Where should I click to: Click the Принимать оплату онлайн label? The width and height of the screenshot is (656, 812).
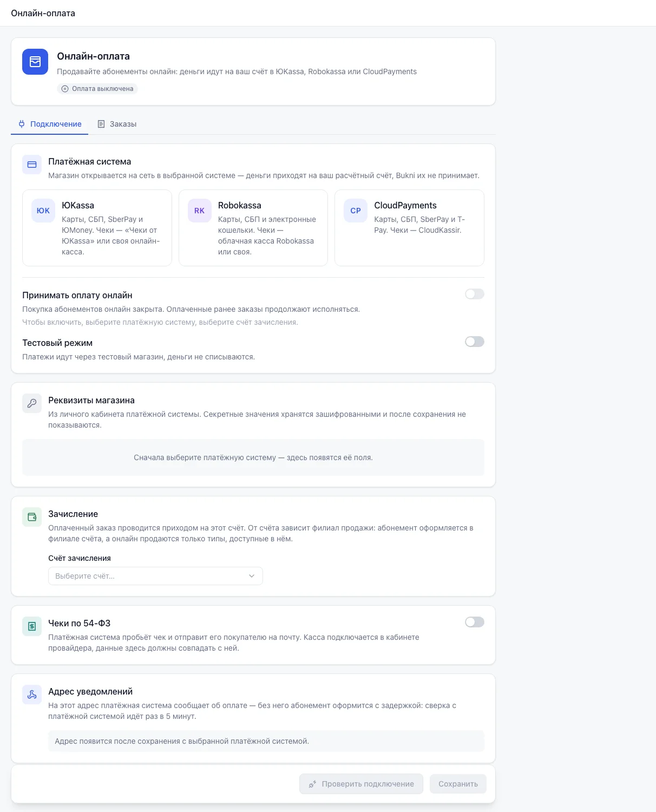77,295
